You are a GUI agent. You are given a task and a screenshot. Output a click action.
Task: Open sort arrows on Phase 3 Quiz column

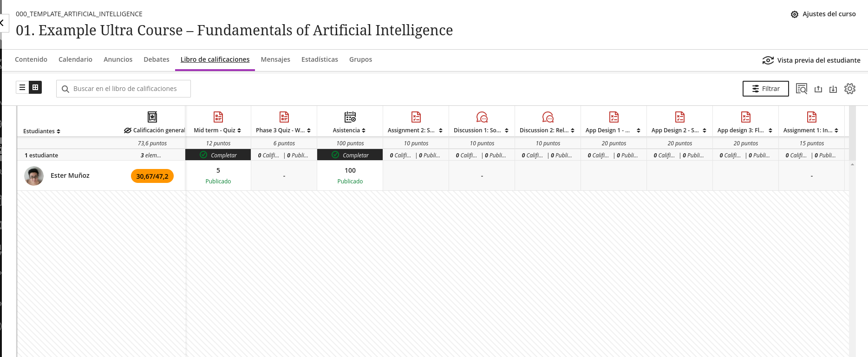pyautogui.click(x=309, y=130)
